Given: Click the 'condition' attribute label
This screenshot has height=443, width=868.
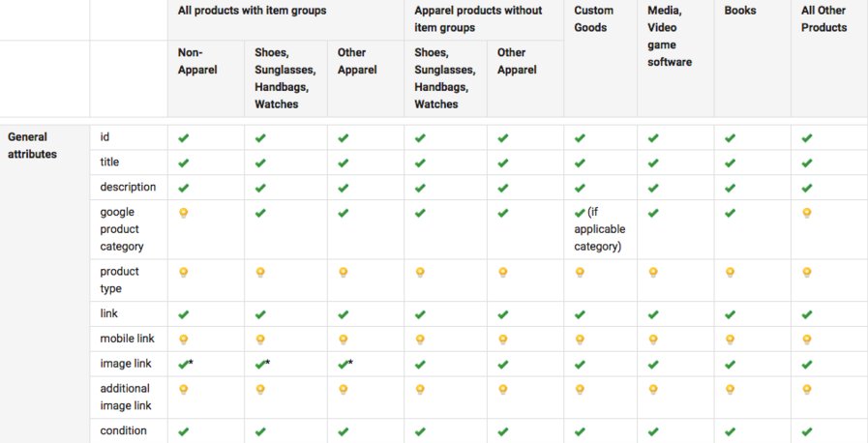Looking at the screenshot, I should click(124, 431).
